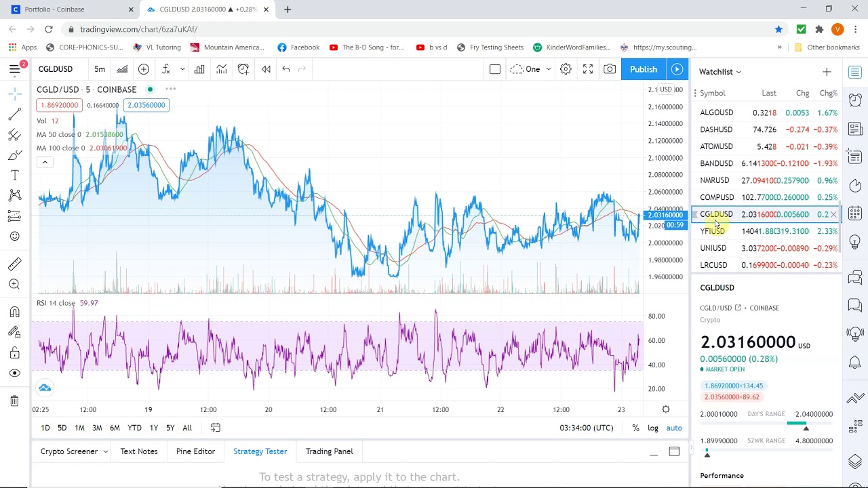This screenshot has height=488, width=868.
Task: Publish the chart idea
Action: pyautogui.click(x=644, y=69)
